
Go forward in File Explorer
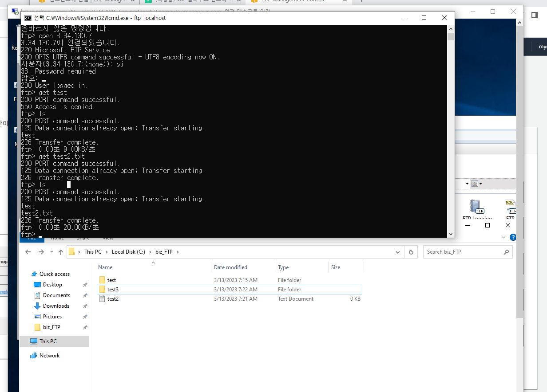pyautogui.click(x=41, y=252)
